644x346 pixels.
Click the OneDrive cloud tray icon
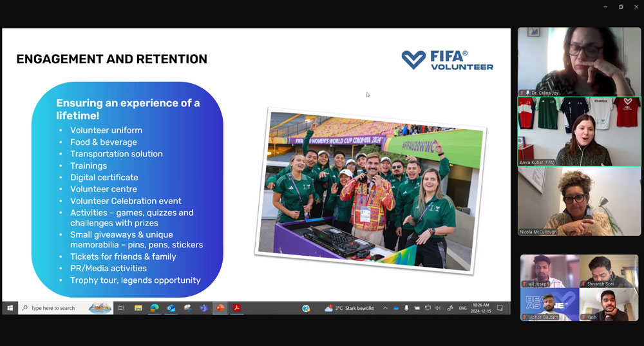(396, 309)
